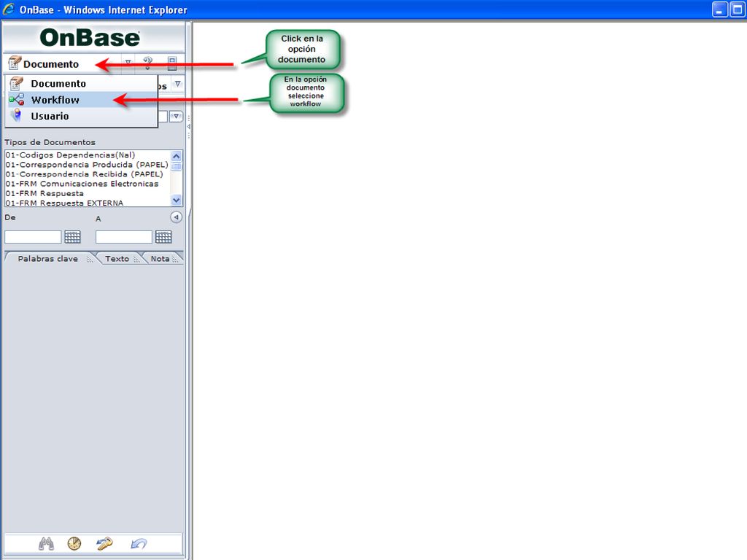747x560 pixels.
Task: Pick Usuario in the dropdown menu
Action: (82, 116)
